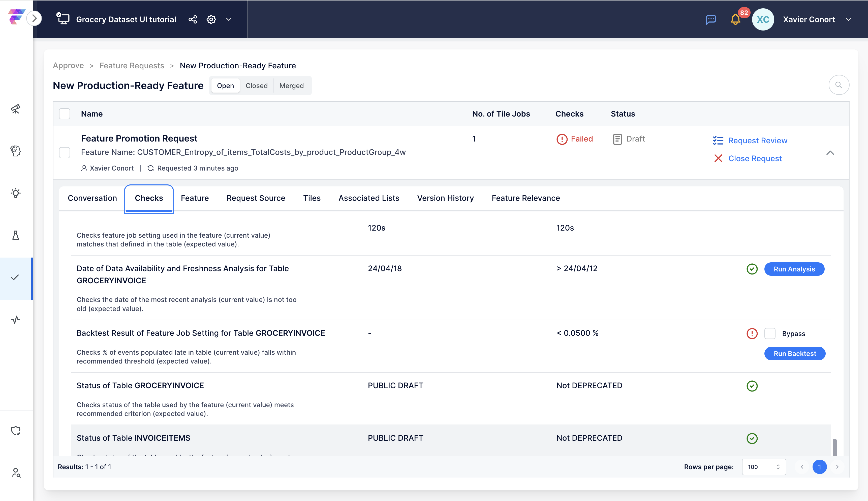The height and width of the screenshot is (501, 868).
Task: Click the Approve breadcrumb link
Action: [68, 65]
